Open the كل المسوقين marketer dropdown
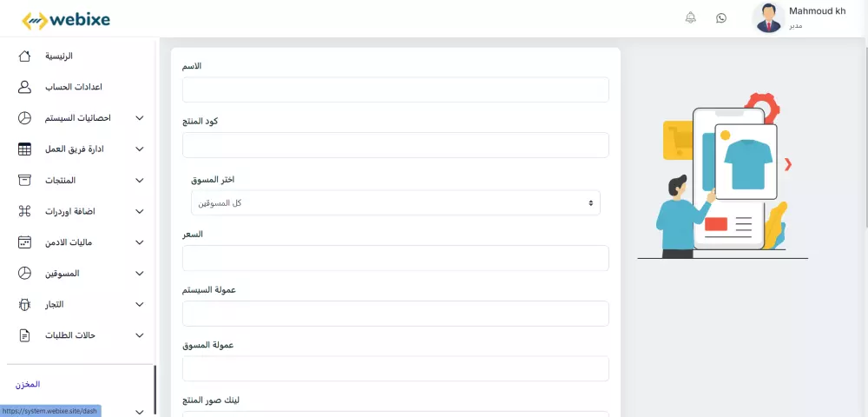The height and width of the screenshot is (417, 868). [x=395, y=203]
